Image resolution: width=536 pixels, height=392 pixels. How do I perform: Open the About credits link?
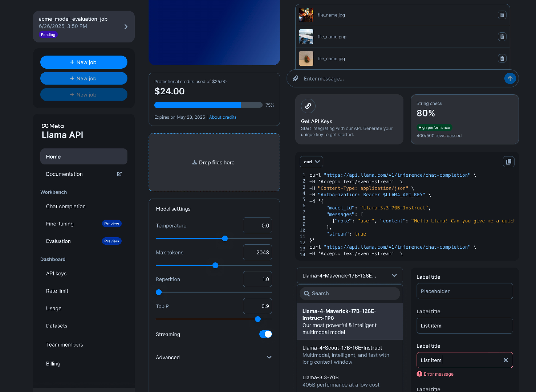pyautogui.click(x=223, y=117)
